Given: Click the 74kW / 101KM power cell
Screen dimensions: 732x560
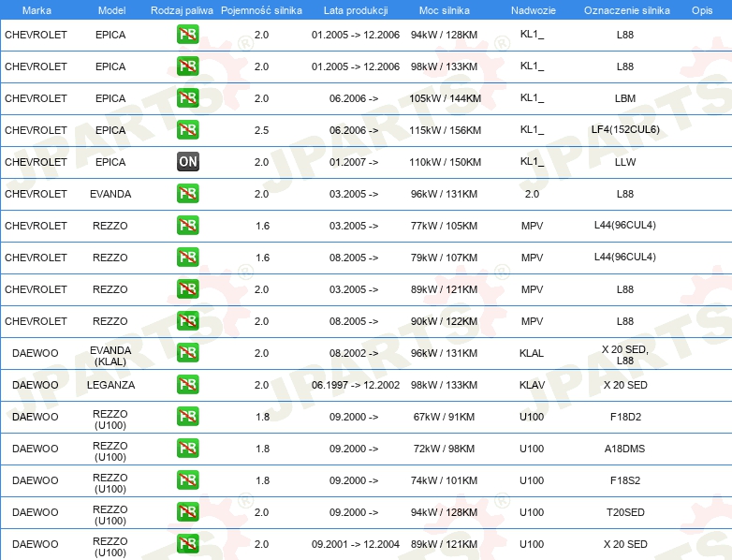Looking at the screenshot, I should tap(444, 480).
